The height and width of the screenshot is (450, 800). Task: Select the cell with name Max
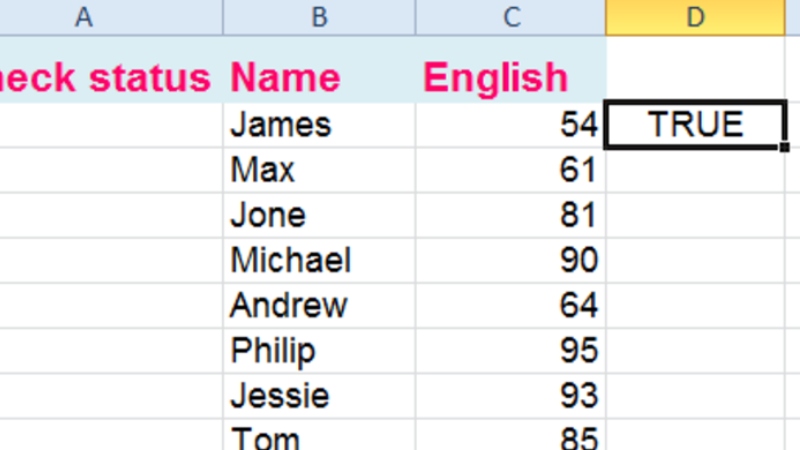pyautogui.click(x=319, y=170)
